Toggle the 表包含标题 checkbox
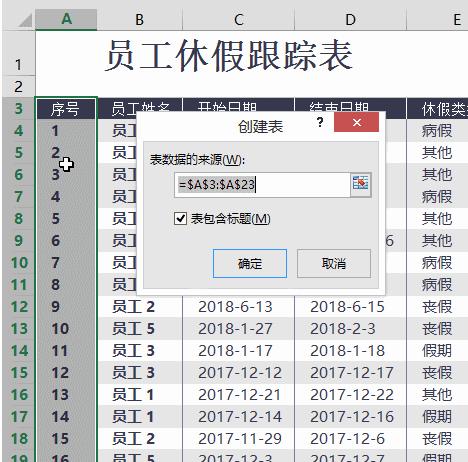This screenshot has width=468, height=462. click(180, 219)
